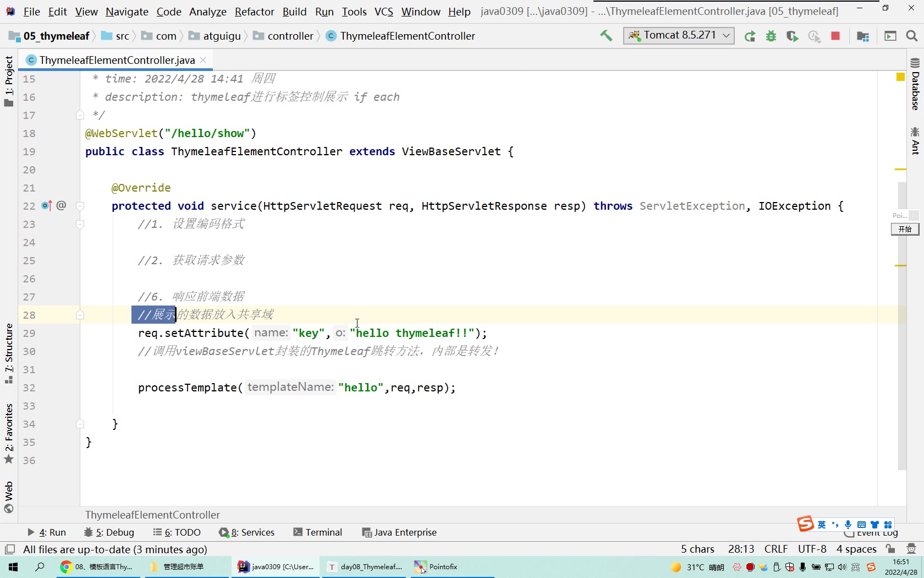Switch to day08_Thymeleaf Typora window

tap(365, 567)
